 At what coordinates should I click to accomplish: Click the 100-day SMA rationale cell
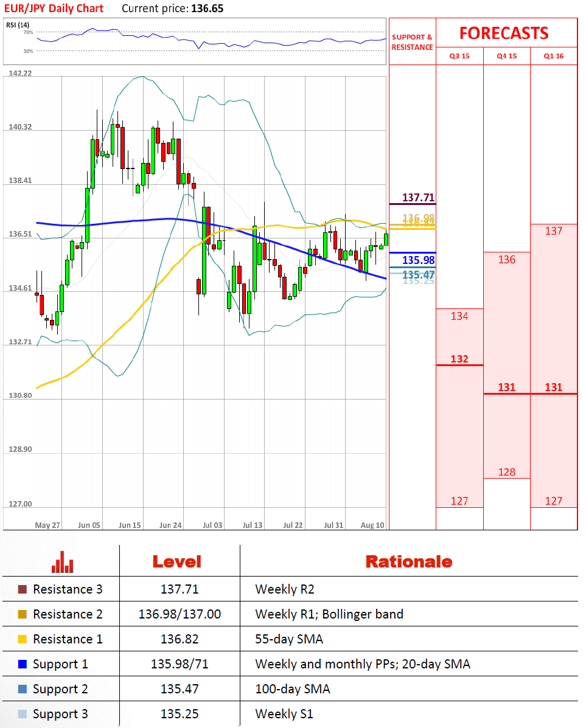click(293, 689)
